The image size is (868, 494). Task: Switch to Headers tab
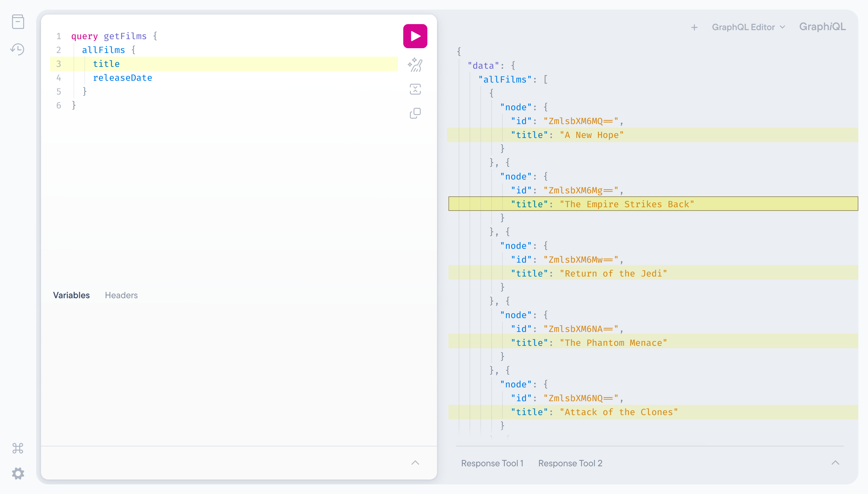(x=121, y=295)
